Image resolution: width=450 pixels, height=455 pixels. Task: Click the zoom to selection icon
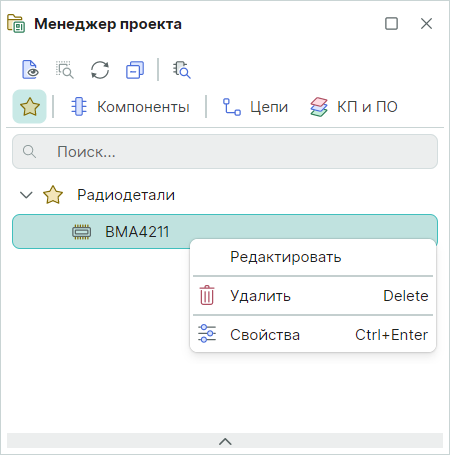point(64,70)
